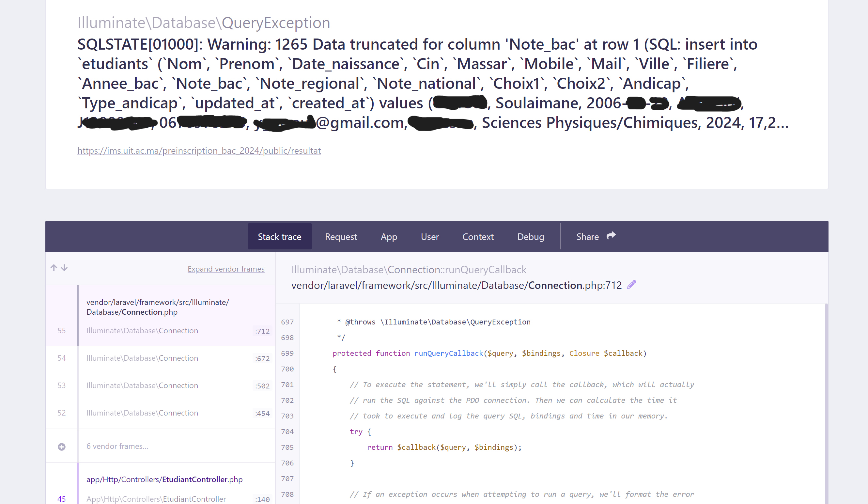Click runQueryCallback function name in code
868x504 pixels.
[448, 354]
